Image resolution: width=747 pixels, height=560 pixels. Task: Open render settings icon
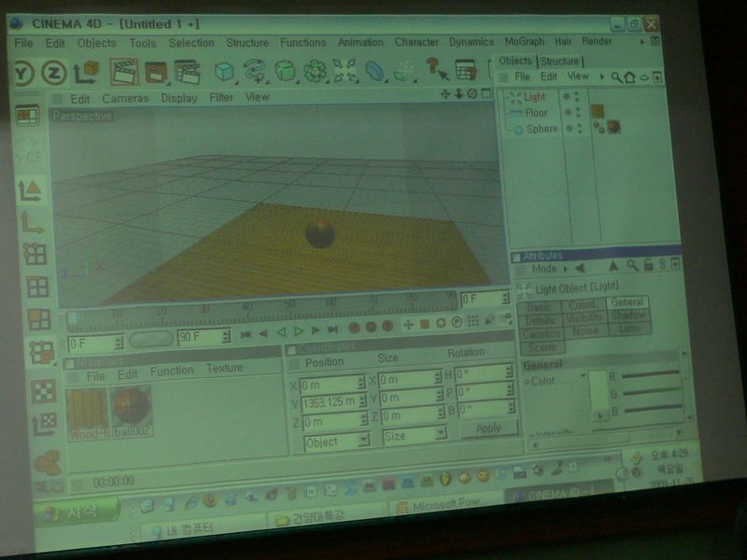pos(187,72)
